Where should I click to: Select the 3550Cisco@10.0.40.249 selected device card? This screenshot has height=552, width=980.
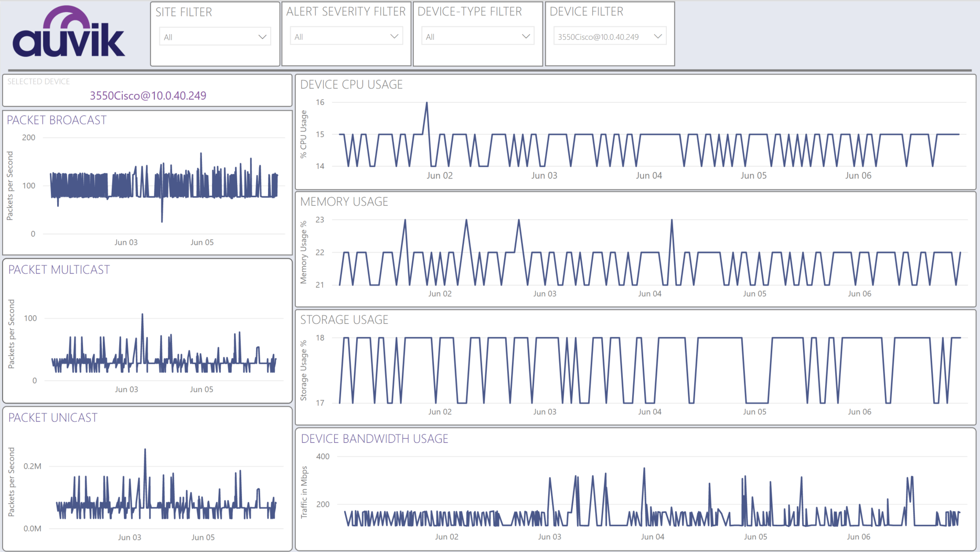click(x=147, y=91)
